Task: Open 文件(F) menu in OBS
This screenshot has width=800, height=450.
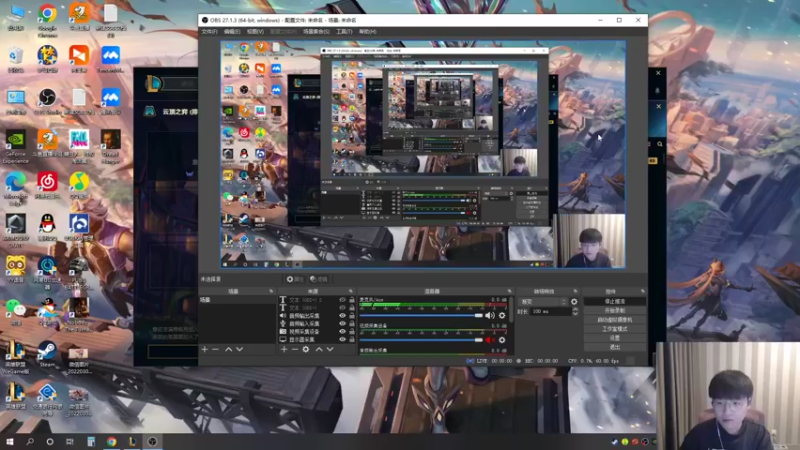Action: (209, 32)
